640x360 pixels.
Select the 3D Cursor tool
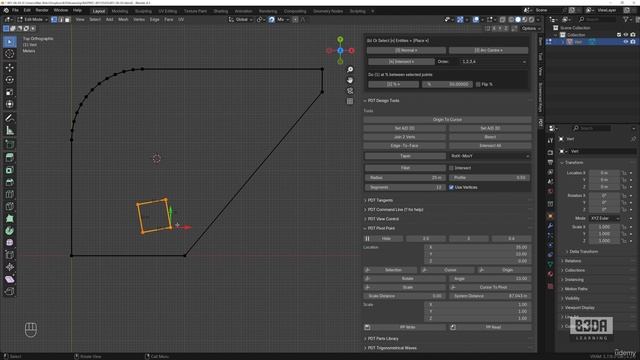click(x=10, y=54)
